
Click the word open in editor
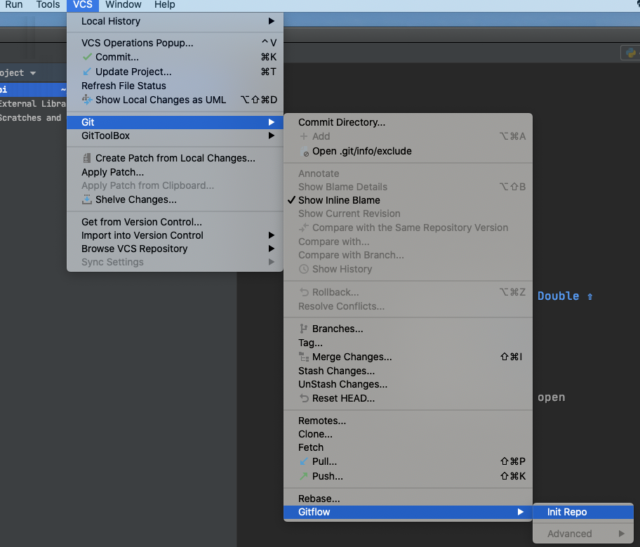coord(551,397)
